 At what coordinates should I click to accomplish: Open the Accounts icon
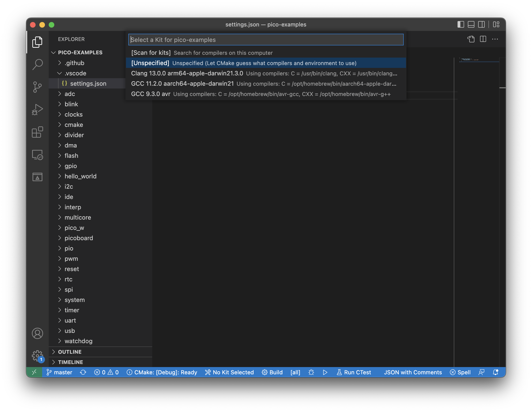37,333
